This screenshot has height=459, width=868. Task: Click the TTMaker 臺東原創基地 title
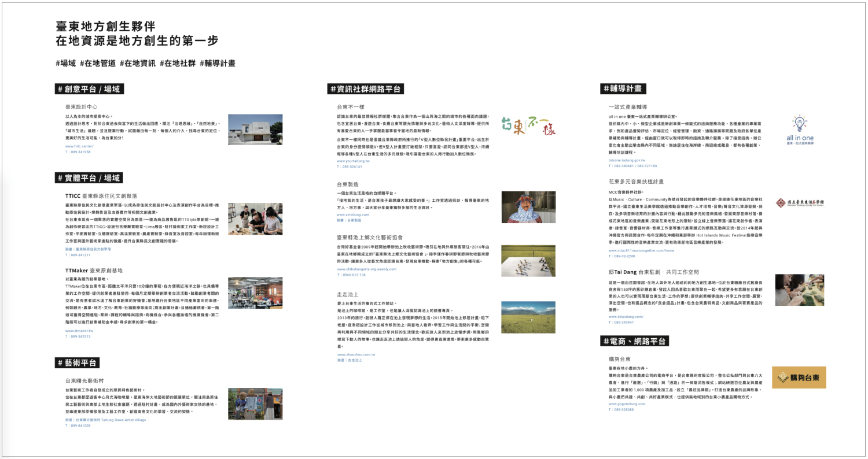pos(94,271)
